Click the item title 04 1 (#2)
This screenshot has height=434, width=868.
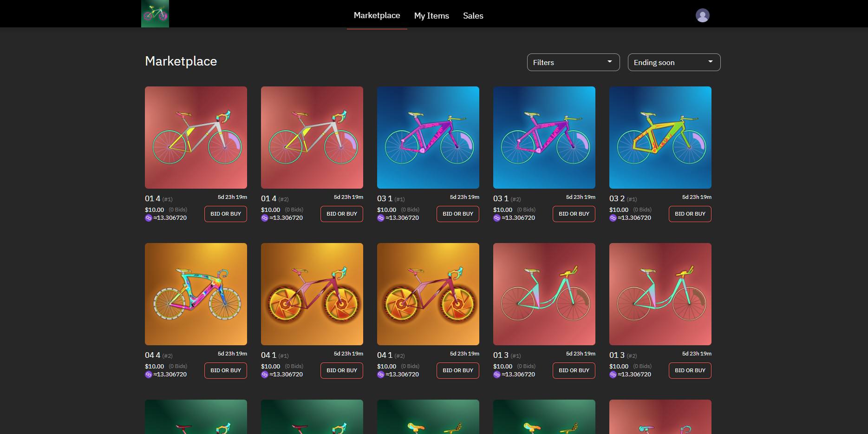(x=391, y=355)
